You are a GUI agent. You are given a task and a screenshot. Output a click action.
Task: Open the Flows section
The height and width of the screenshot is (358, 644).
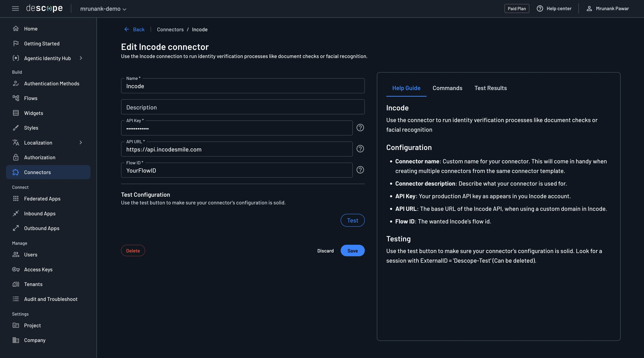[x=31, y=98]
